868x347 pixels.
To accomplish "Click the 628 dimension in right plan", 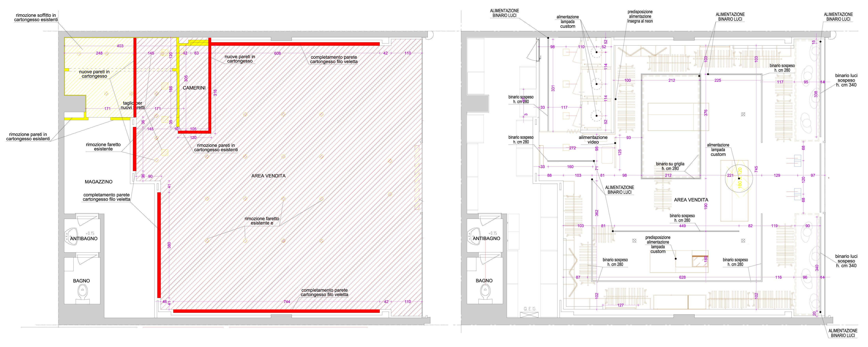I will click(682, 277).
